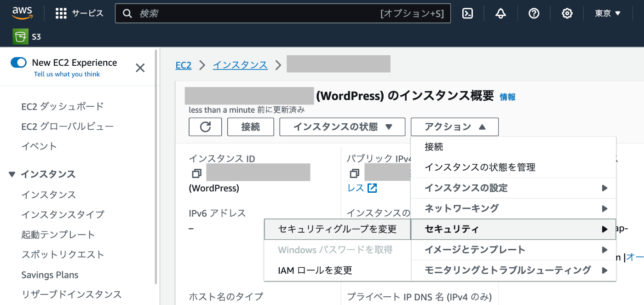Copy the instance ID icon

coord(196,173)
